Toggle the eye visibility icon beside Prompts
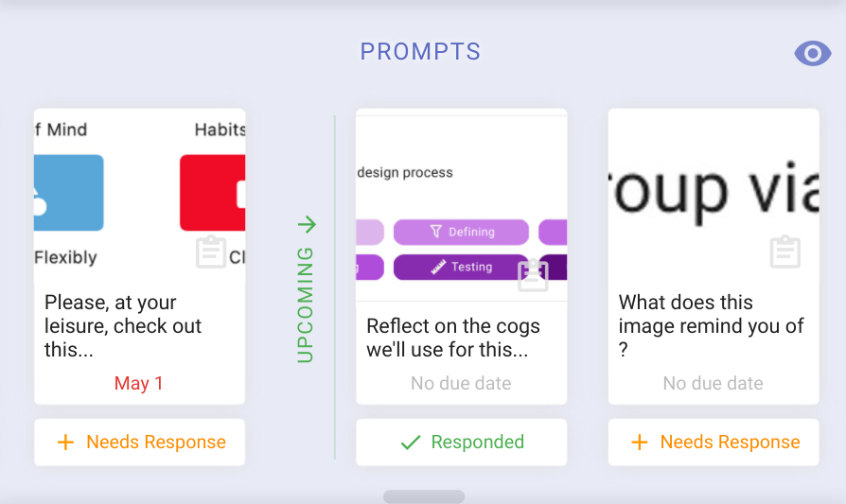The height and width of the screenshot is (504, 846). (x=813, y=53)
